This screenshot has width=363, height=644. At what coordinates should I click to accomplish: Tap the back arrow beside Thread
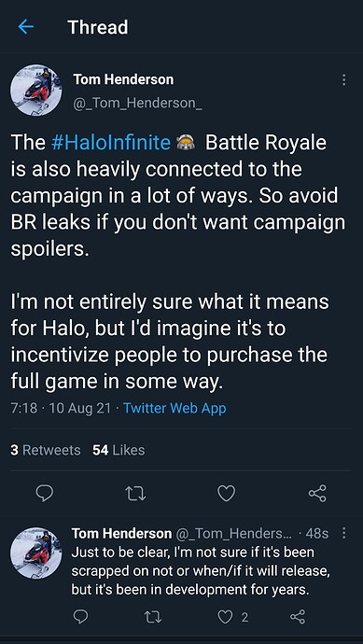(x=25, y=27)
